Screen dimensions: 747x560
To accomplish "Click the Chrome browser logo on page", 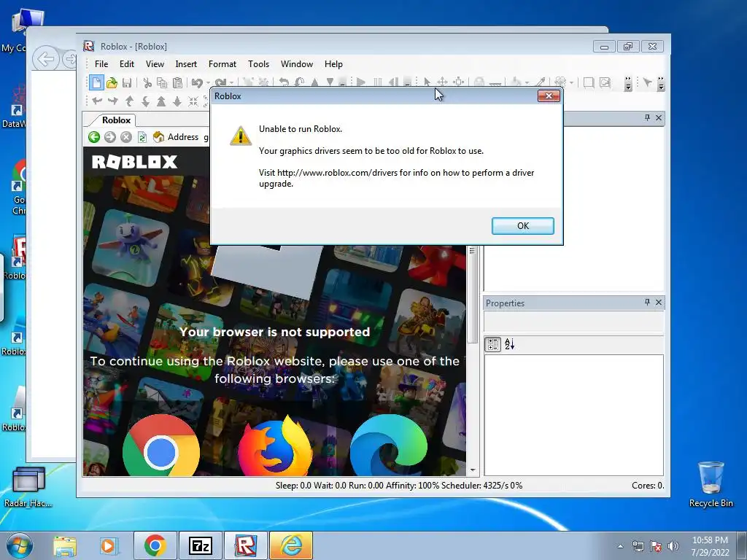I will (161, 446).
